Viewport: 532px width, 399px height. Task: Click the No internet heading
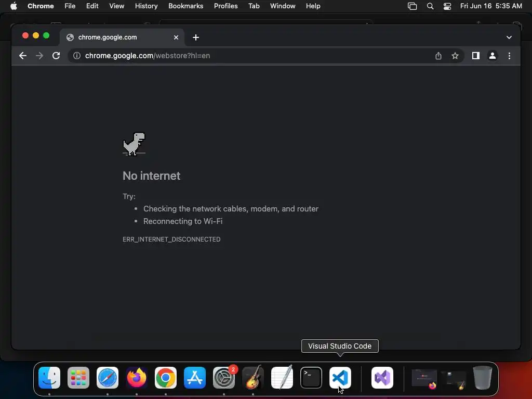tap(151, 176)
